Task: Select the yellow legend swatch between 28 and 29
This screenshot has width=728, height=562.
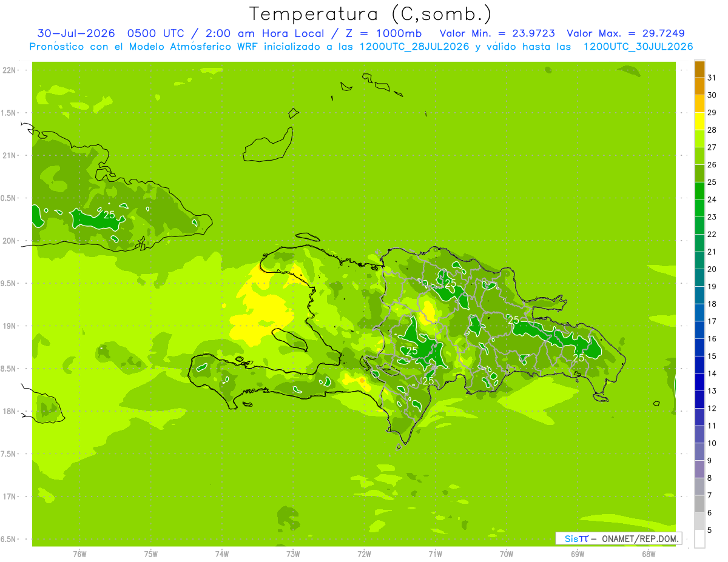Action: pos(699,121)
